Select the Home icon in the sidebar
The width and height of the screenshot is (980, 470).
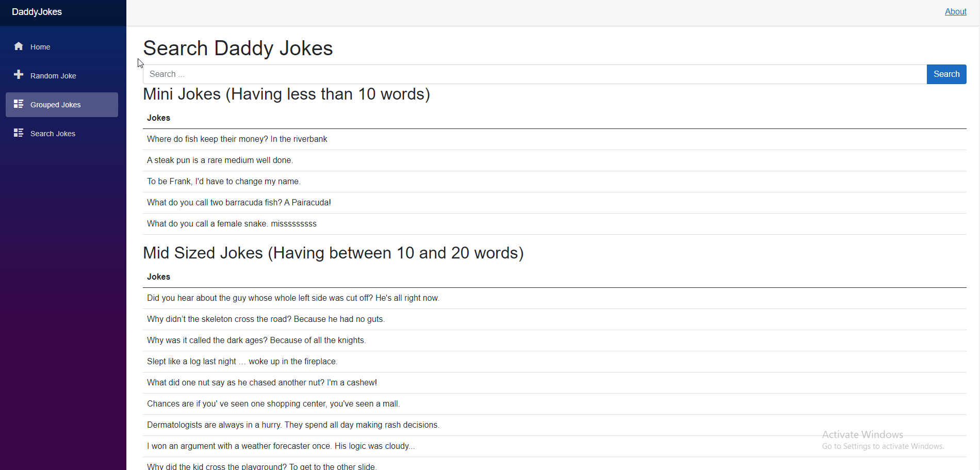19,46
